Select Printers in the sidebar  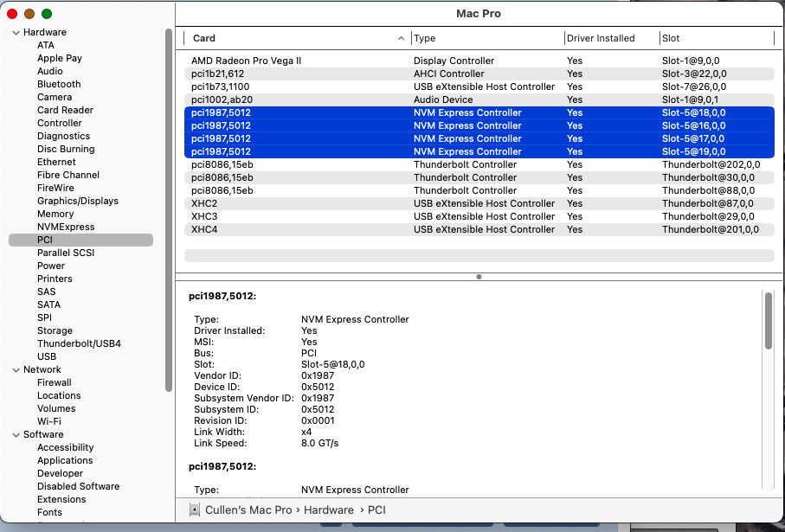[x=55, y=279]
